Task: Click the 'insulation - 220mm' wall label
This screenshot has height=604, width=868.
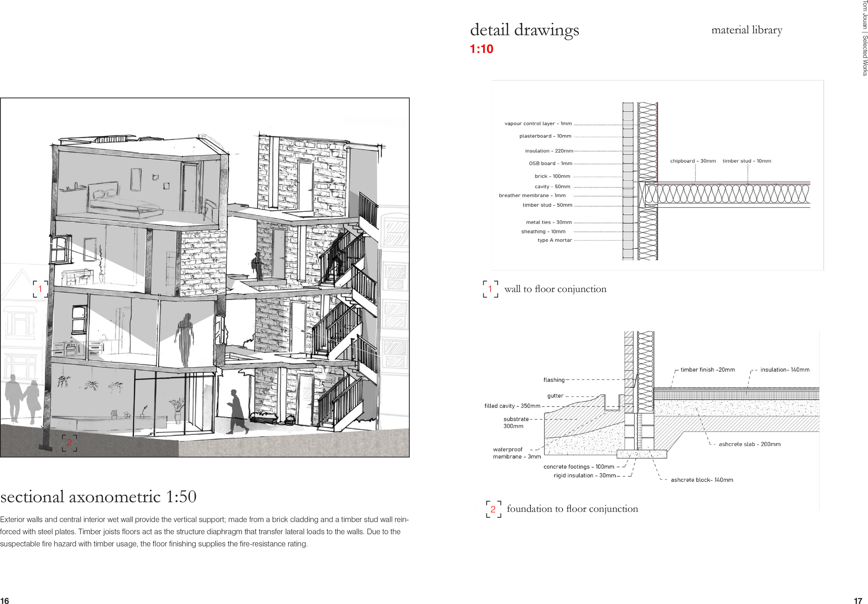Action: (549, 151)
